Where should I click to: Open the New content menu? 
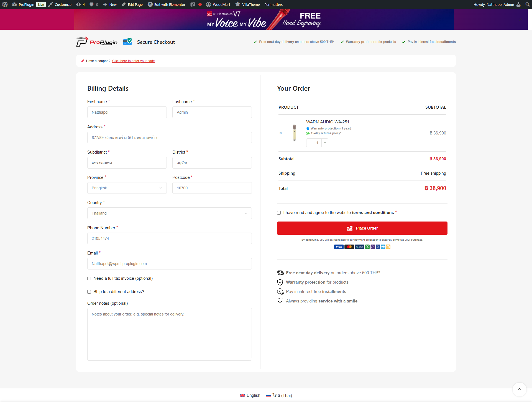pos(110,4)
